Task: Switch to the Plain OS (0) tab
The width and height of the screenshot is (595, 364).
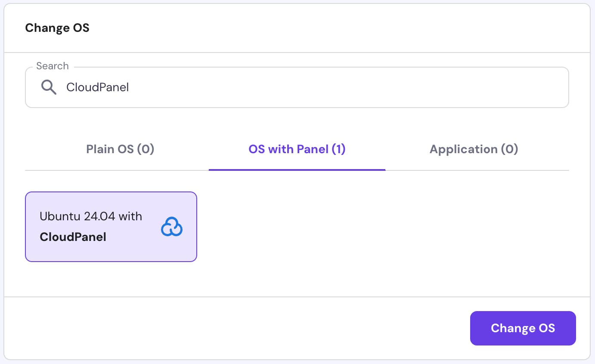Action: coord(120,149)
